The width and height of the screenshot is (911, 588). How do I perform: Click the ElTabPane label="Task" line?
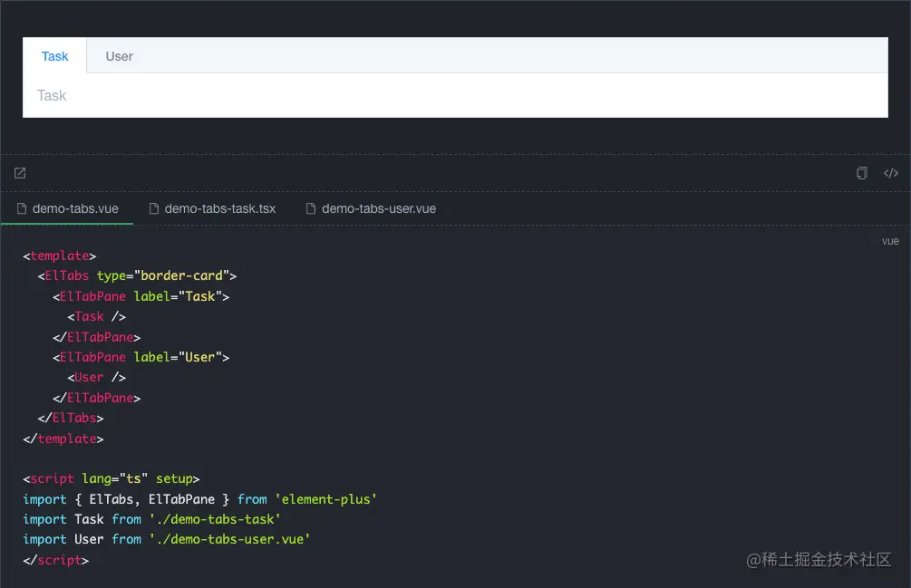[141, 296]
